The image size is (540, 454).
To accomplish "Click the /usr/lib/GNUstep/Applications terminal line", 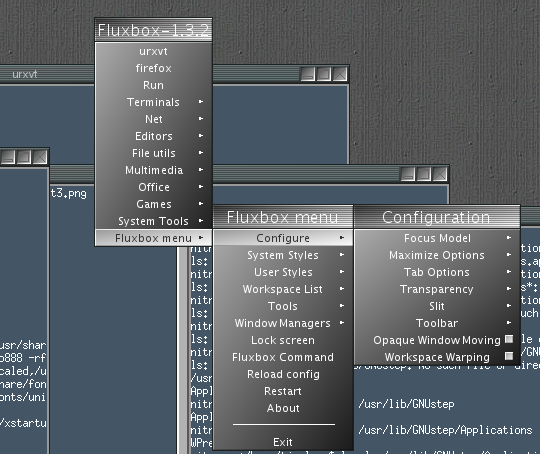I will coord(445,430).
